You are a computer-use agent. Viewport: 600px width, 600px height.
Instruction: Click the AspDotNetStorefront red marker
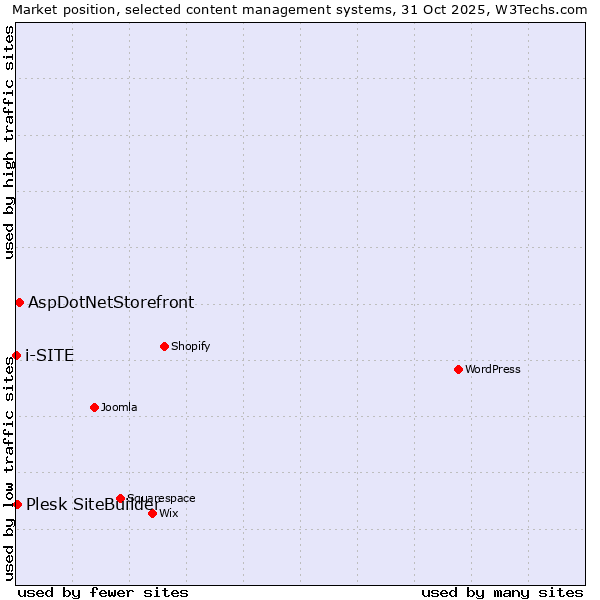[19, 302]
